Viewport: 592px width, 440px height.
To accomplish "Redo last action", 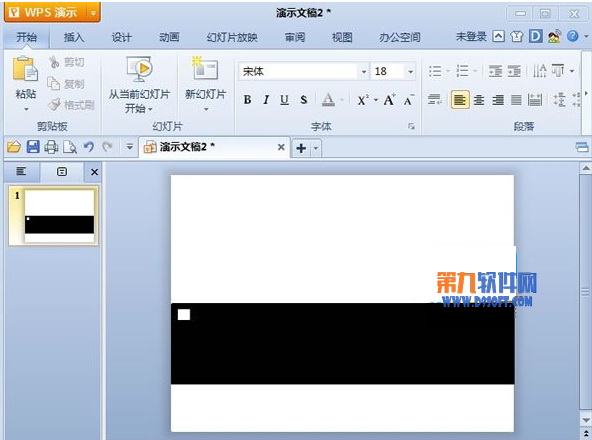I will [x=108, y=147].
